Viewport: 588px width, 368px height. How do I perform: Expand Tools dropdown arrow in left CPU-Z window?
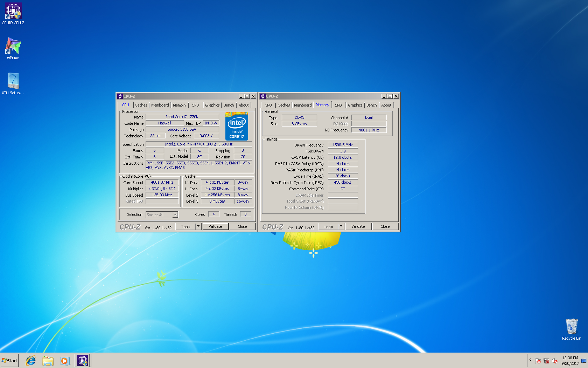pos(198,227)
